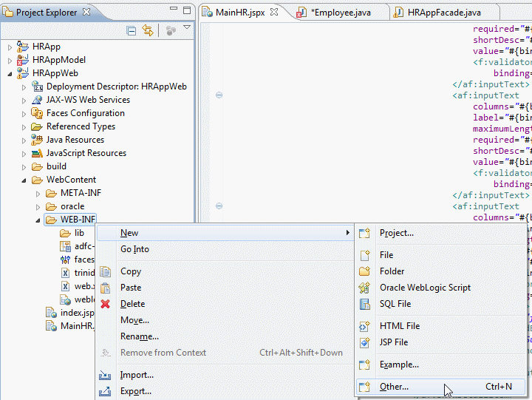This screenshot has height=400, width=532.
Task: Switch to the MainHR.jspx editor tab
Action: 240,13
